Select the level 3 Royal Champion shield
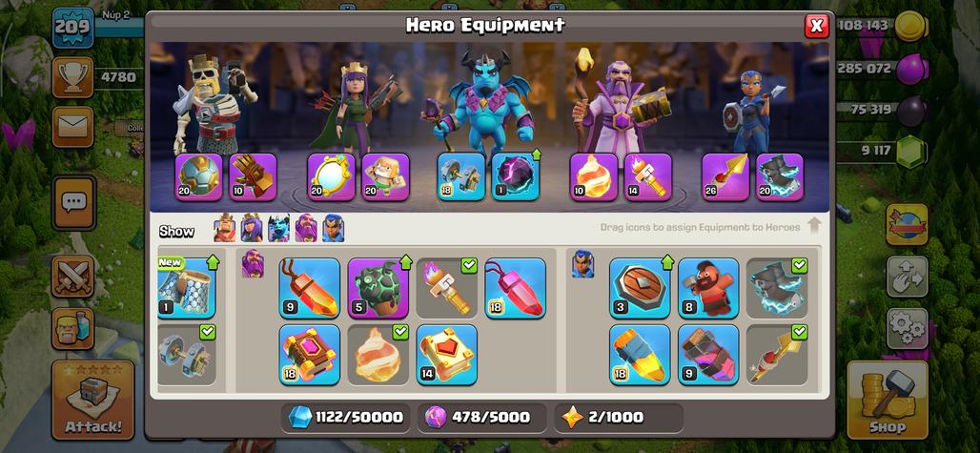Viewport: 980px width, 453px height. point(640,288)
